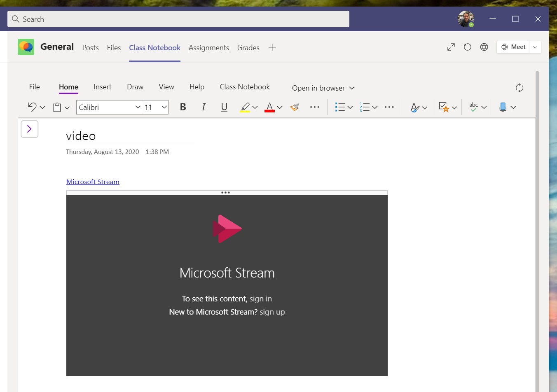
Task: Click the Microsoft Stream logo
Action: click(227, 229)
